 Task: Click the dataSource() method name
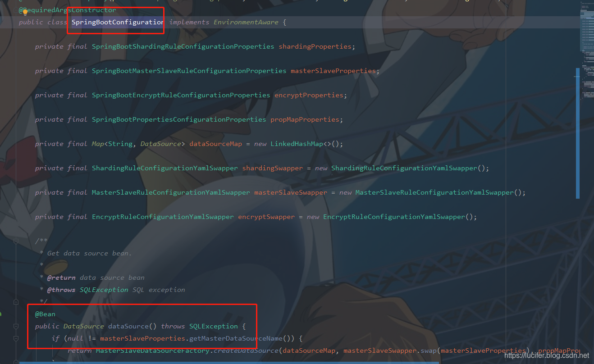click(128, 326)
